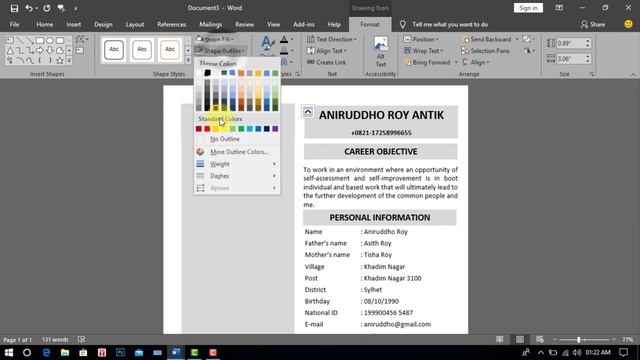Image resolution: width=640 pixels, height=360 pixels.
Task: Click the shape width input field
Action: pos(570,59)
